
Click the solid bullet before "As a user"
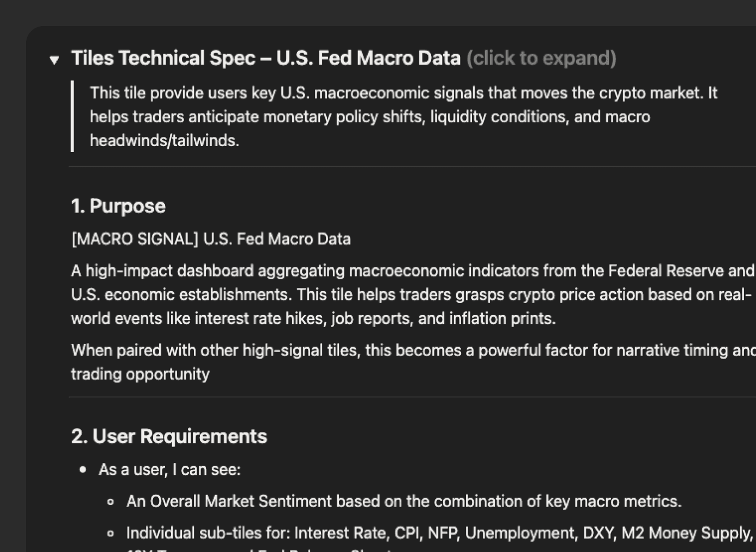tap(83, 469)
